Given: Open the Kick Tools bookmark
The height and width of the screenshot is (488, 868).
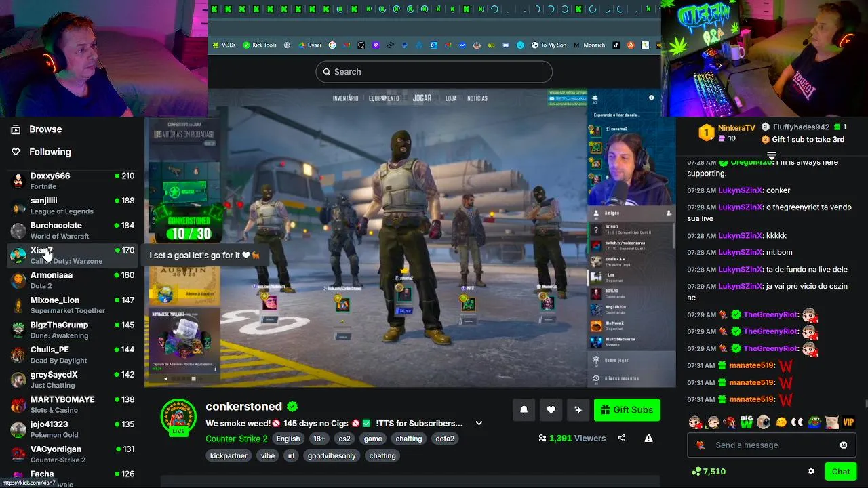Looking at the screenshot, I should [x=259, y=45].
